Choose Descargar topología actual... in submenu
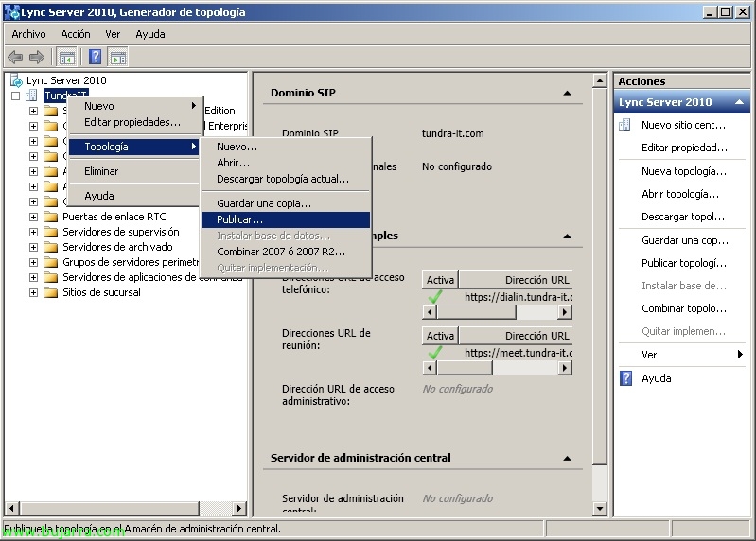 (286, 179)
